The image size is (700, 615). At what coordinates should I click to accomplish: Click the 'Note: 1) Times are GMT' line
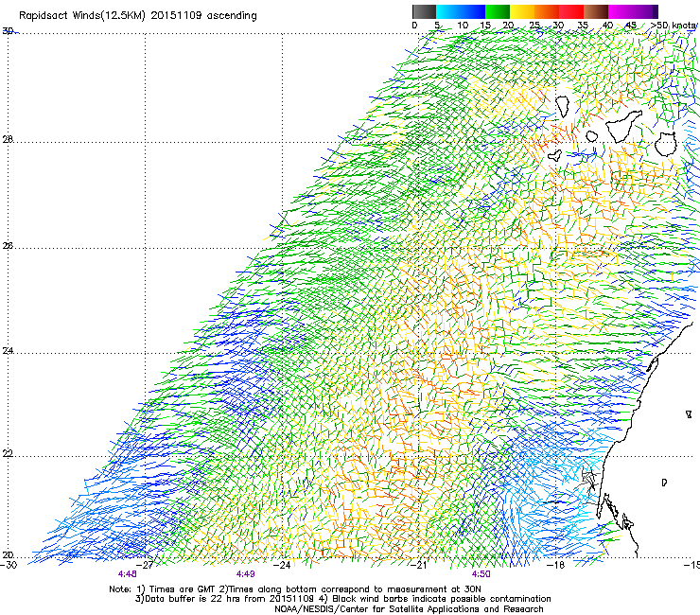(x=295, y=589)
